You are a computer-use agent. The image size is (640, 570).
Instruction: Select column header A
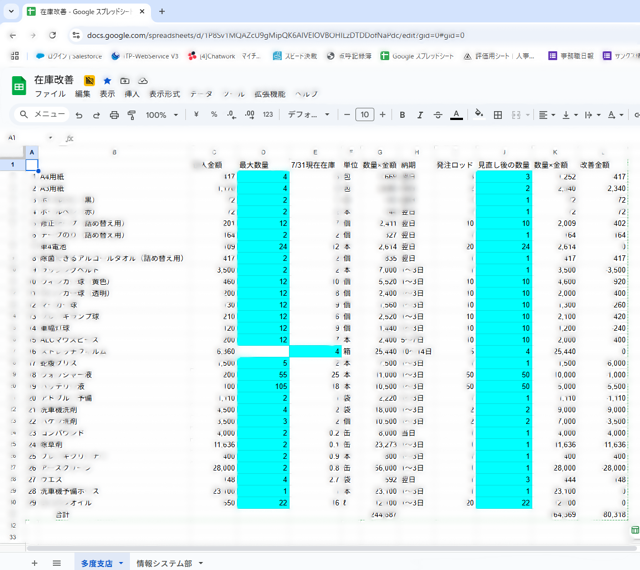[32, 152]
